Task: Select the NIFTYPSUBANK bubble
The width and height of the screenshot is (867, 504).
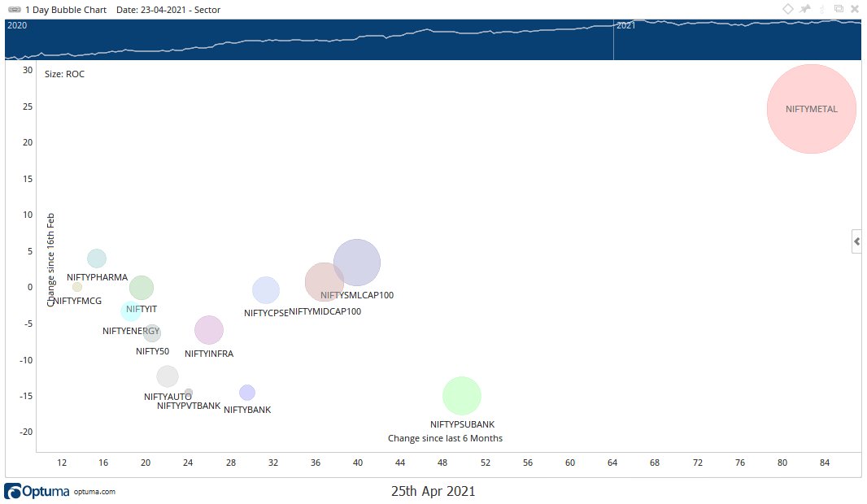Action: 461,396
